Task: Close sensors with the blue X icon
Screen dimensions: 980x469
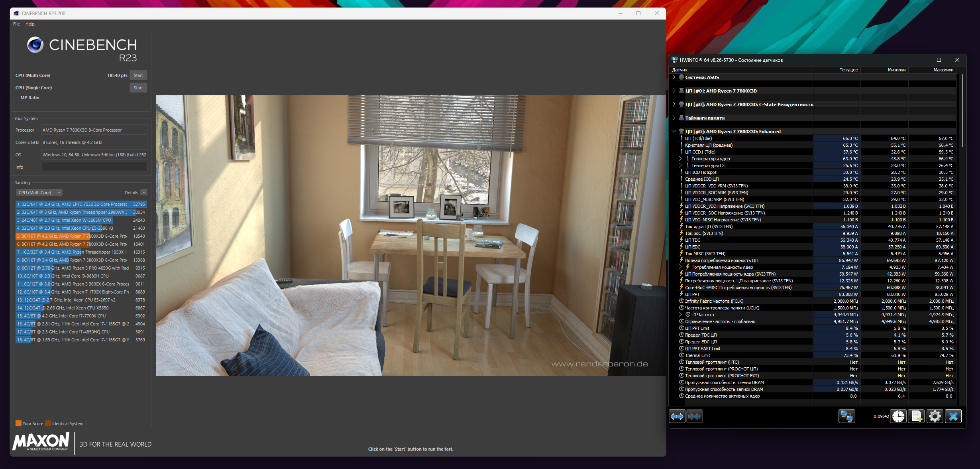Action: [x=953, y=416]
